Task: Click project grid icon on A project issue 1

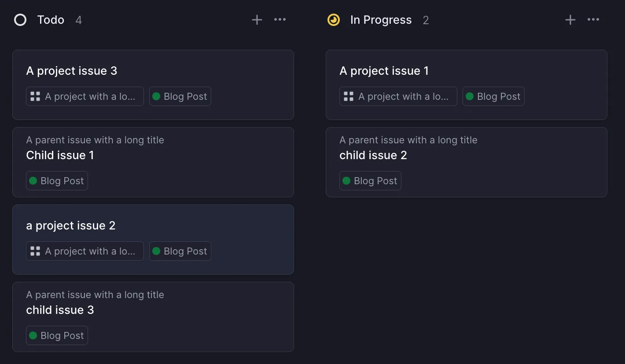Action: coord(349,96)
